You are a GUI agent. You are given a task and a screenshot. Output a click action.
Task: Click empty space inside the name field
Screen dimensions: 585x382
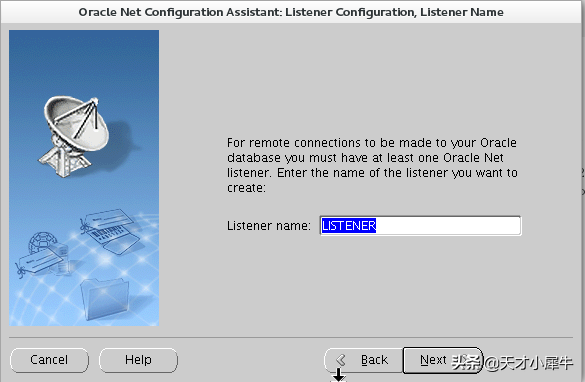point(448,226)
